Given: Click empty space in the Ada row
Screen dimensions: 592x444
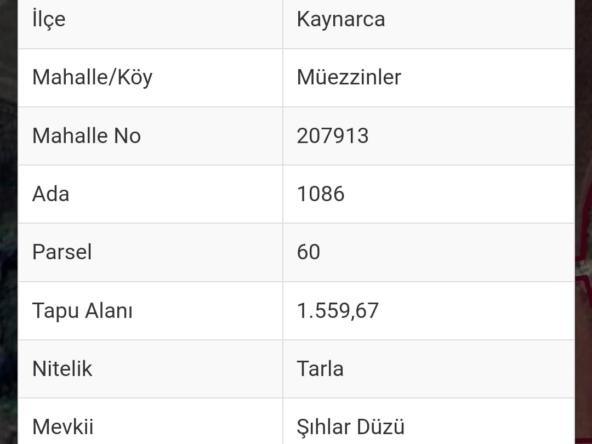Looking at the screenshot, I should [457, 194].
